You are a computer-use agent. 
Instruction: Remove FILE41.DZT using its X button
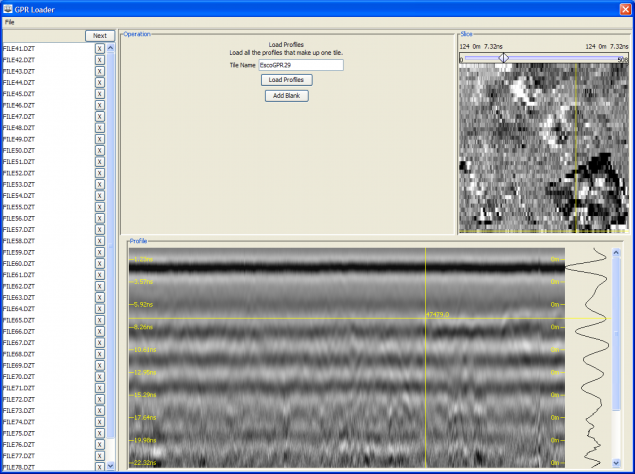(99, 48)
